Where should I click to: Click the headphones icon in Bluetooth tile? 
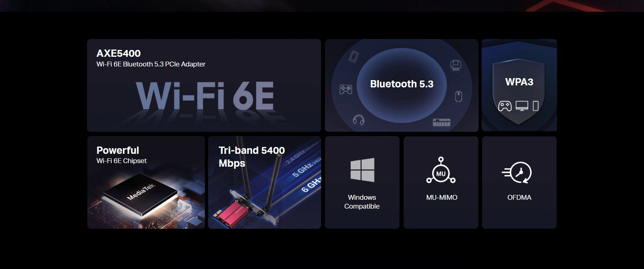358,120
